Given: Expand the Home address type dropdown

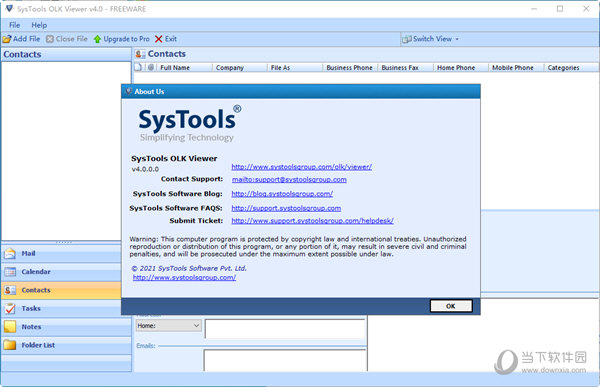Looking at the screenshot, I should [x=196, y=326].
